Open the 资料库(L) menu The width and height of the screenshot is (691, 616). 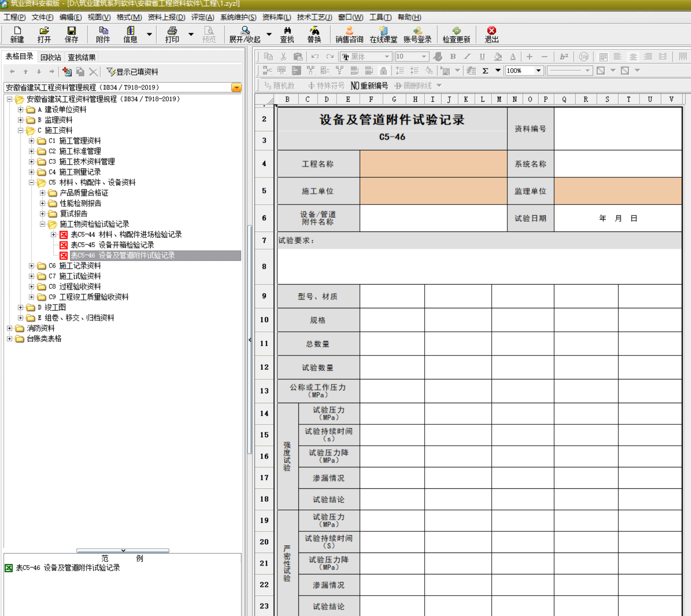click(x=277, y=17)
